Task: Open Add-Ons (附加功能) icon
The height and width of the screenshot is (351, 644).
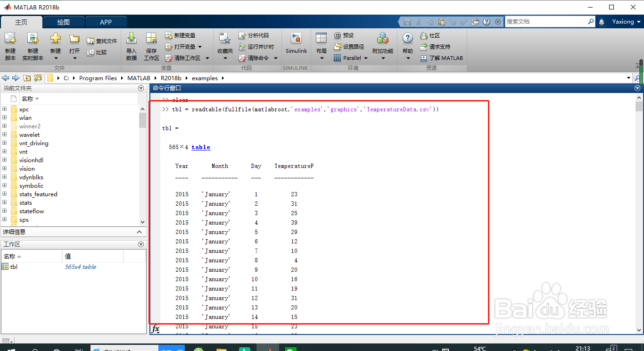Action: 383,39
